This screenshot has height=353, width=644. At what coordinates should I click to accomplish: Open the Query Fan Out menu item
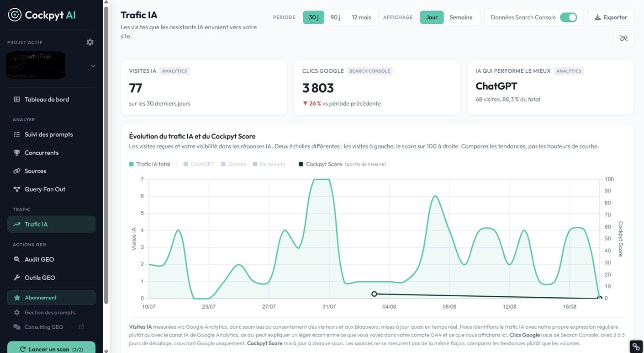pos(51,189)
